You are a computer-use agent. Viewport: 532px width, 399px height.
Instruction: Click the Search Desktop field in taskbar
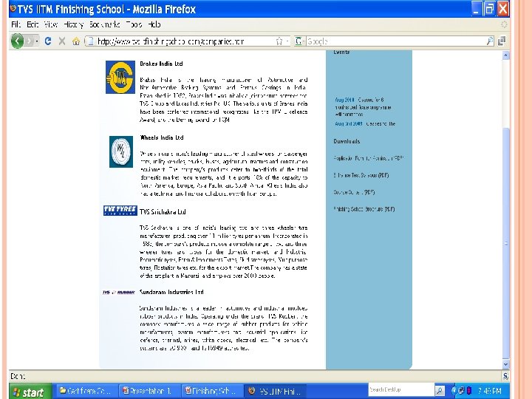(x=401, y=390)
